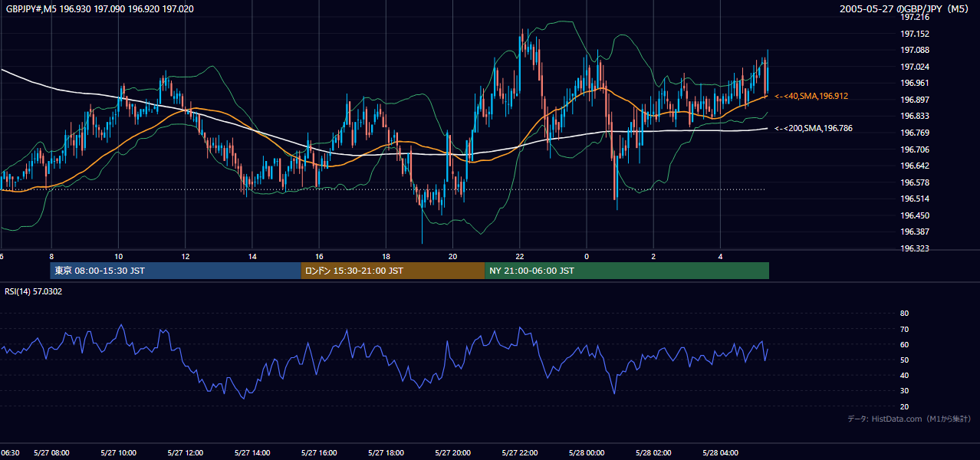The image size is (980, 460).
Task: Click the 40 SMA label 196.912
Action: click(811, 96)
